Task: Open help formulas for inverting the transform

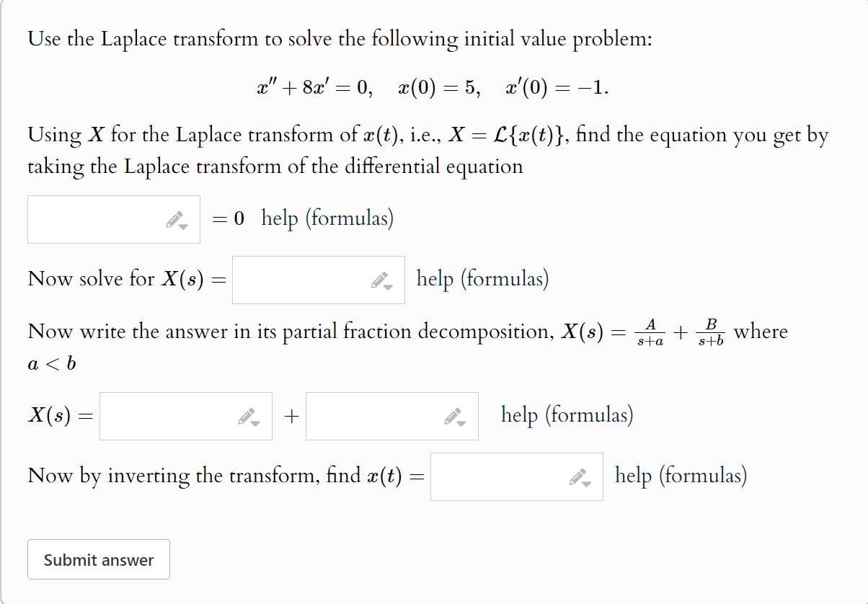Action: click(681, 476)
